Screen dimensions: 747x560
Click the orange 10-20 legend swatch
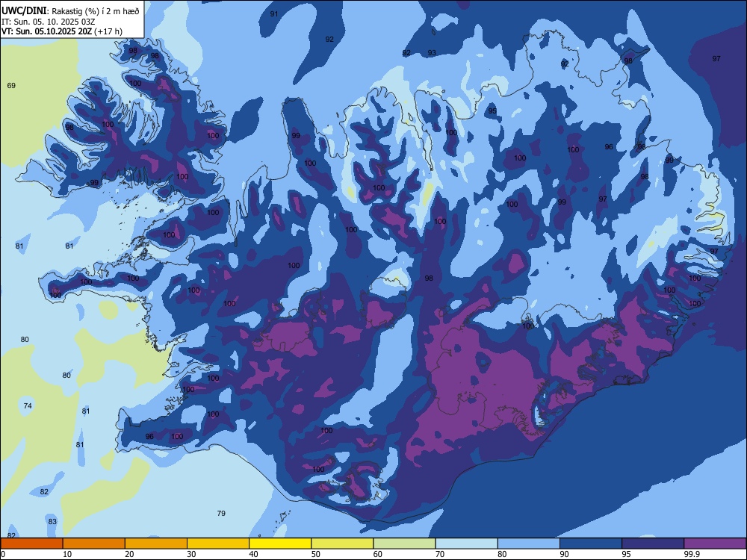tap(94, 544)
